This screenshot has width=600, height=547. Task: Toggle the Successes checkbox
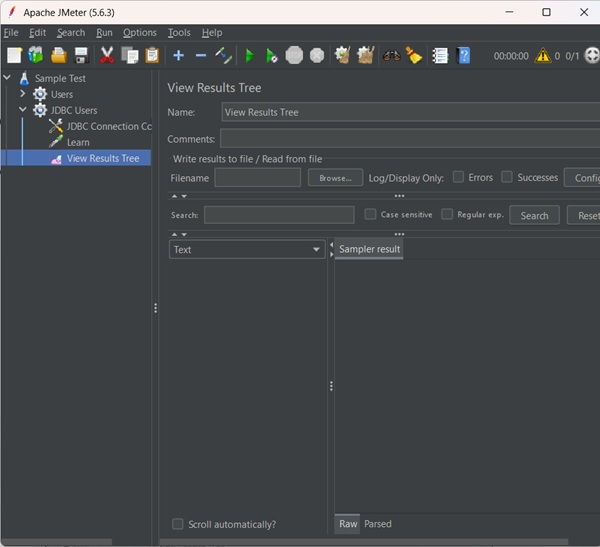point(507,177)
